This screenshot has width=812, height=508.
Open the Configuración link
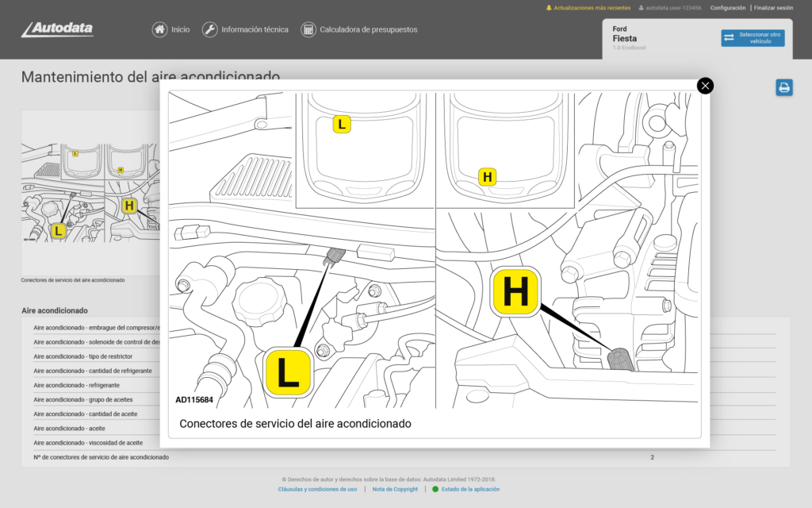[727, 8]
